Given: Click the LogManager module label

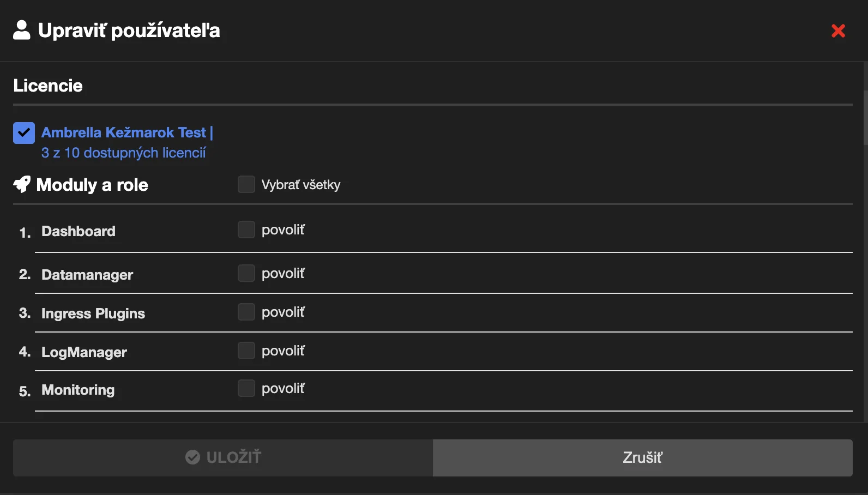Looking at the screenshot, I should click(84, 352).
